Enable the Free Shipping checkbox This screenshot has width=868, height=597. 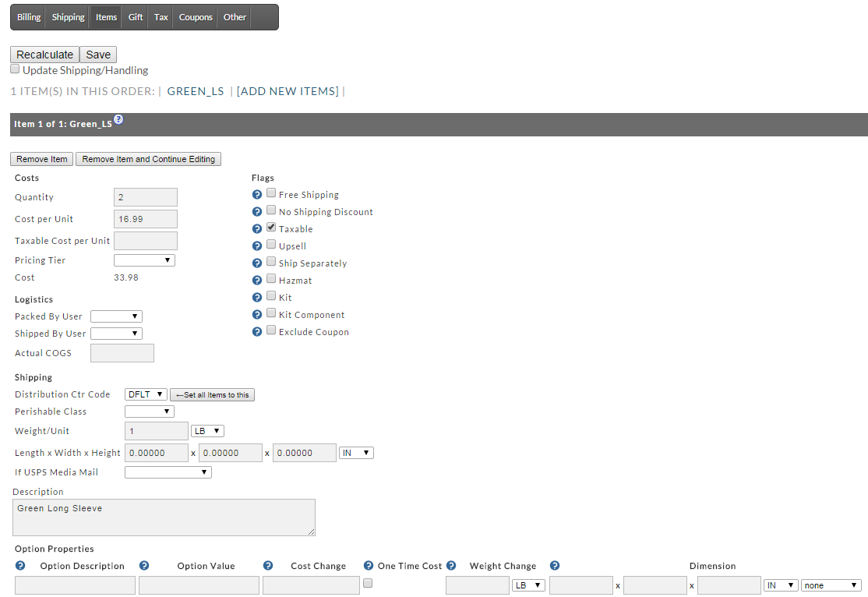coord(271,193)
